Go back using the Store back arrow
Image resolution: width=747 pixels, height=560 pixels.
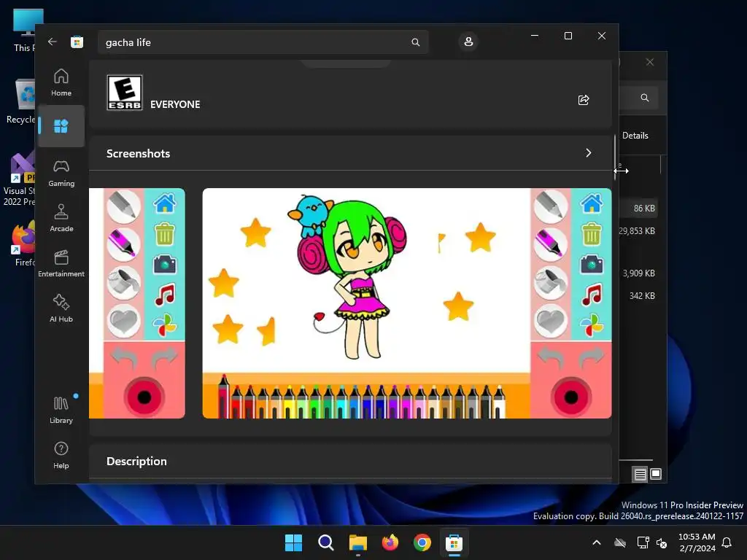53,42
